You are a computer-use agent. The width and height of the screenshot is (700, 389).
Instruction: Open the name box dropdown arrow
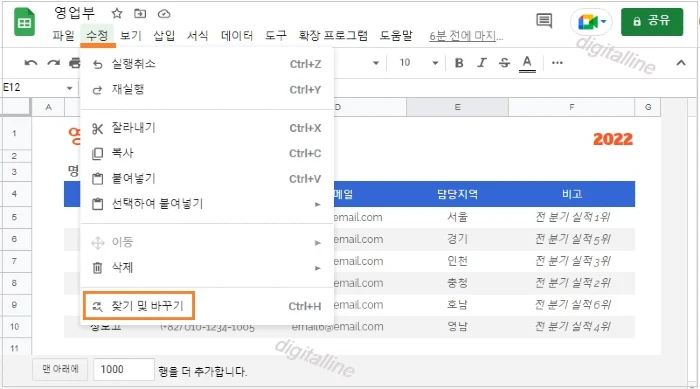pos(69,88)
